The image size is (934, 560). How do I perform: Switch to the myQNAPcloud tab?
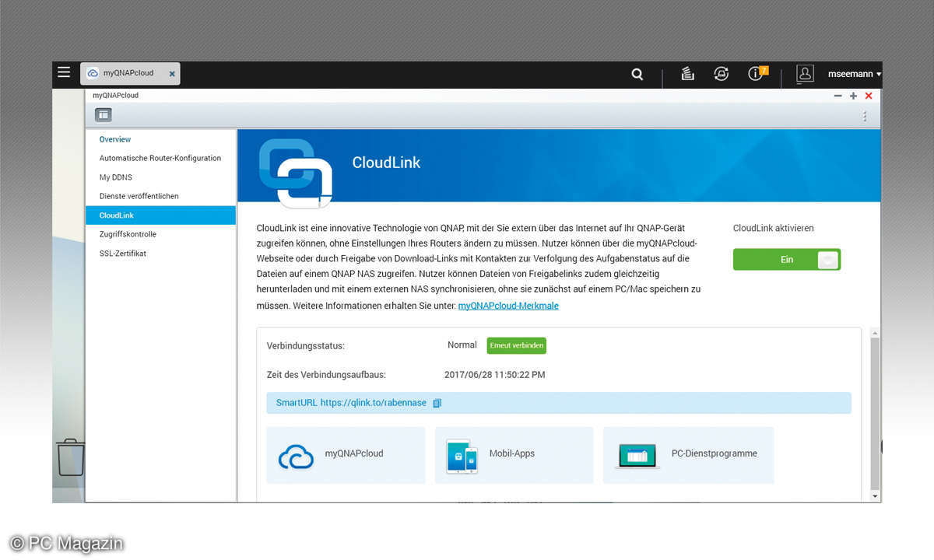131,73
